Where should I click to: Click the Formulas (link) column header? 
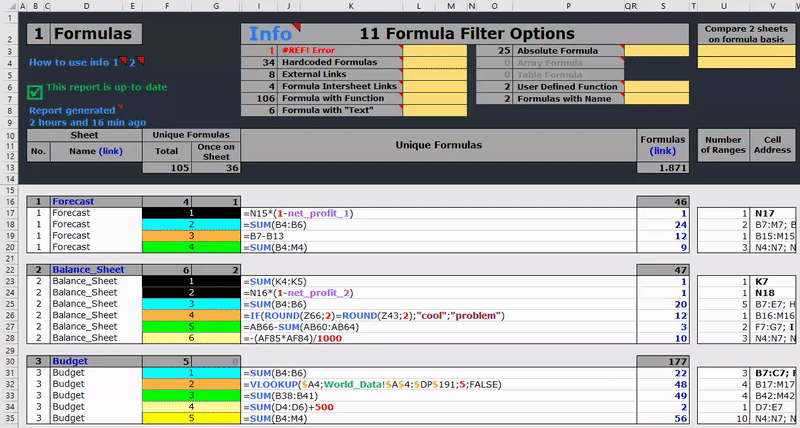pos(663,145)
